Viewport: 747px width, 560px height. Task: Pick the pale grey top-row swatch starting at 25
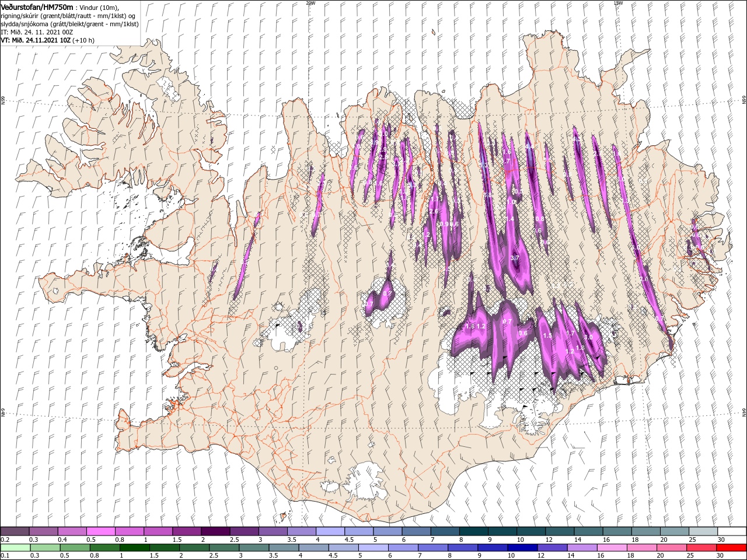702,531
